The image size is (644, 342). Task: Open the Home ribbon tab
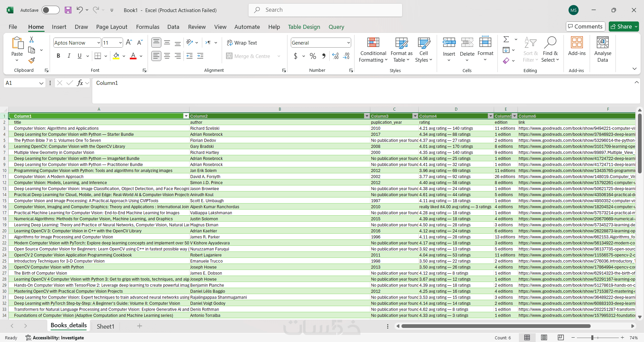[x=36, y=27]
